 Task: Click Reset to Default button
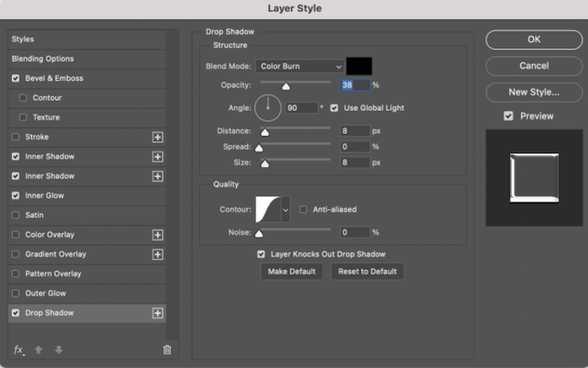pos(367,272)
